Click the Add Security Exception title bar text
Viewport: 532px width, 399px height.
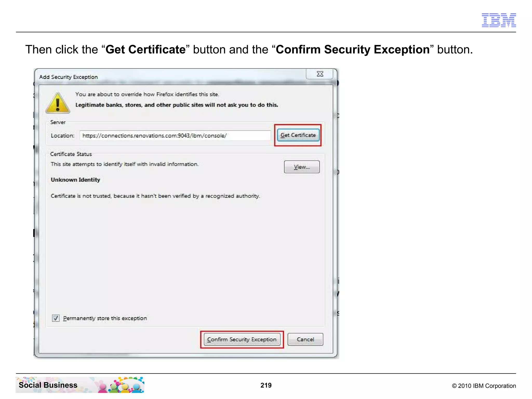point(68,77)
